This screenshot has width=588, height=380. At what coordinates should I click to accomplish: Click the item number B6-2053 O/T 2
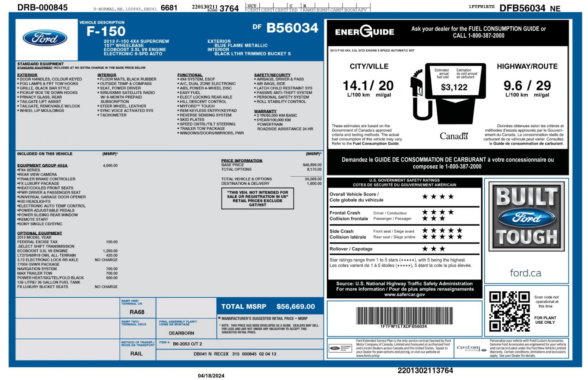point(187,344)
